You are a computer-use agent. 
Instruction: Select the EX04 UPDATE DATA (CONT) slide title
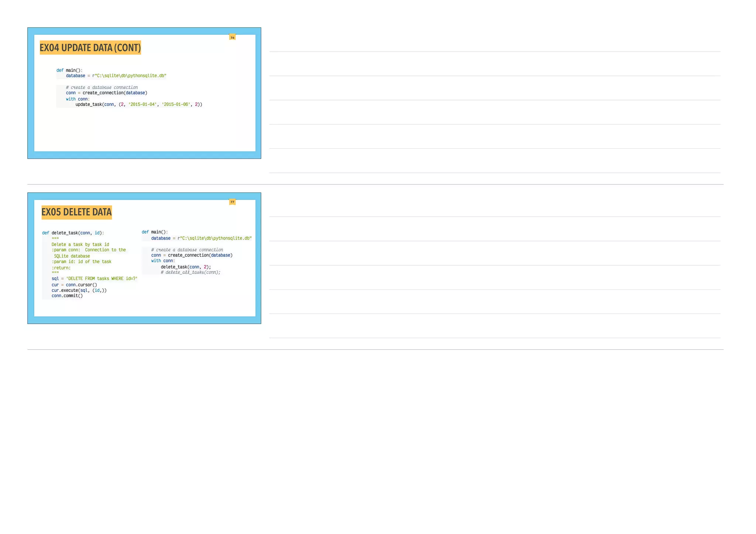(90, 48)
